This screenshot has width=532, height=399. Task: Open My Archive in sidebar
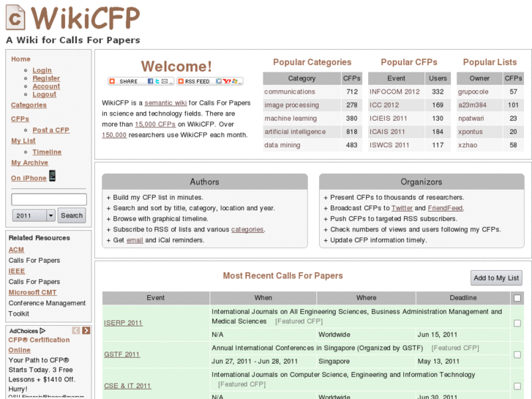(29, 163)
